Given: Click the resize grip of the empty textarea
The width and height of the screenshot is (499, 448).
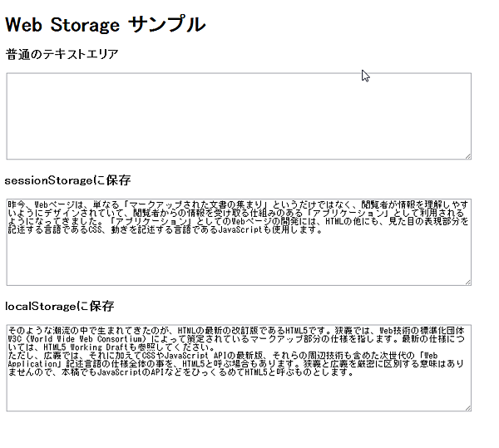Looking at the screenshot, I should pos(468,155).
